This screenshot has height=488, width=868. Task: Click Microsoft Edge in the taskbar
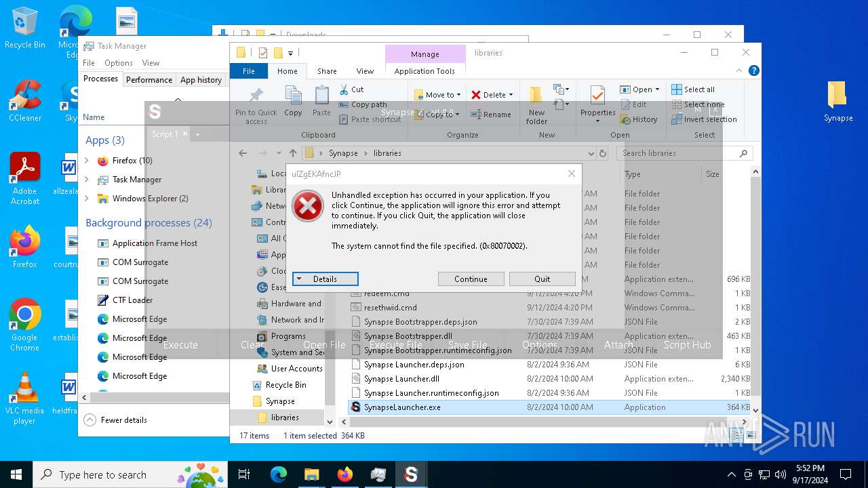pos(279,474)
